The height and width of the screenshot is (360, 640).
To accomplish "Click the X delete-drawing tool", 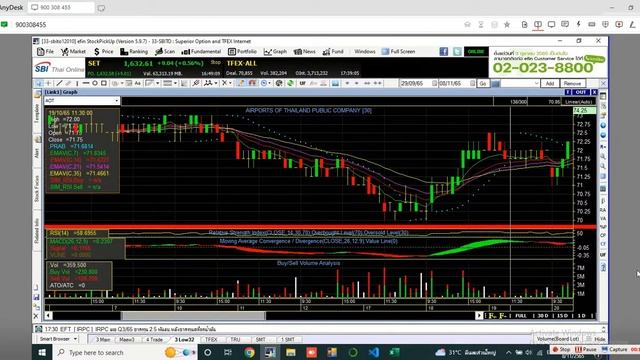I will coord(224,83).
